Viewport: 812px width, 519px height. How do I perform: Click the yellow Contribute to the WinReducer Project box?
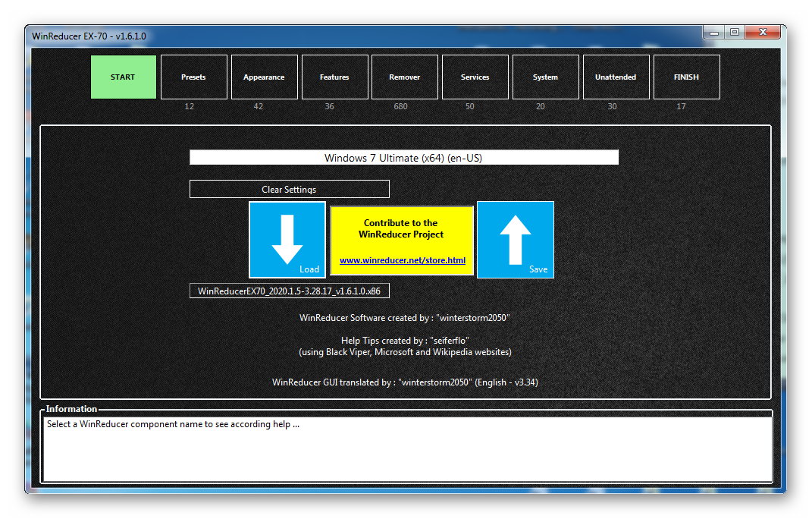[x=401, y=240]
